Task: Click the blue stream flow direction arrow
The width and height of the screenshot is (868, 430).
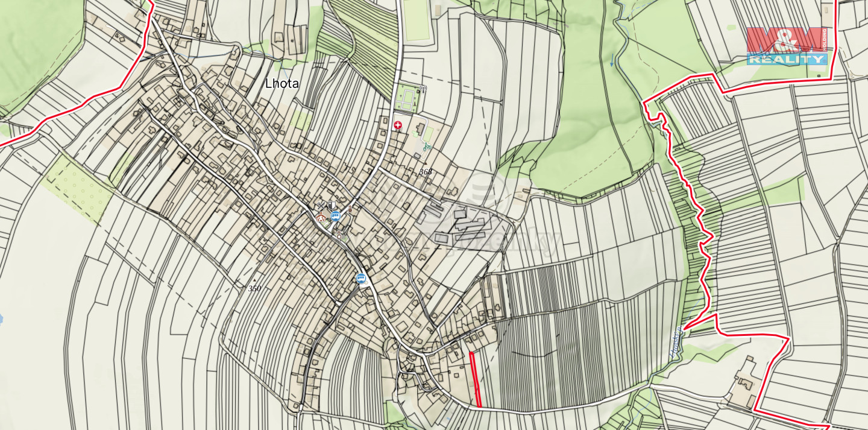Action: 613,59
